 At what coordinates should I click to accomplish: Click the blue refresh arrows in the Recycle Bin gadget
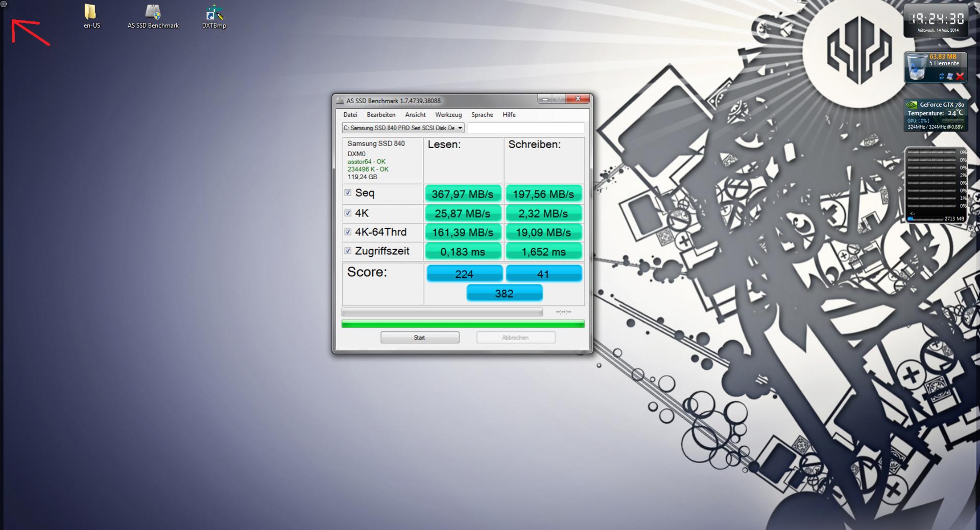(941, 77)
